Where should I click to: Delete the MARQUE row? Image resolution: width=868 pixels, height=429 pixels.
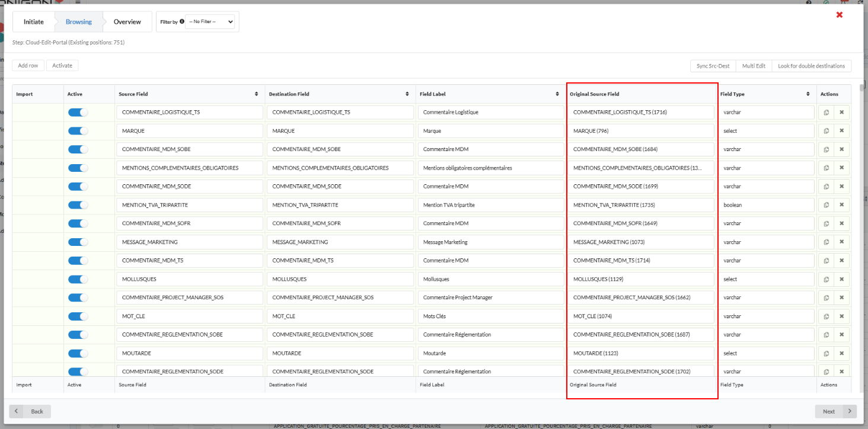(841, 131)
